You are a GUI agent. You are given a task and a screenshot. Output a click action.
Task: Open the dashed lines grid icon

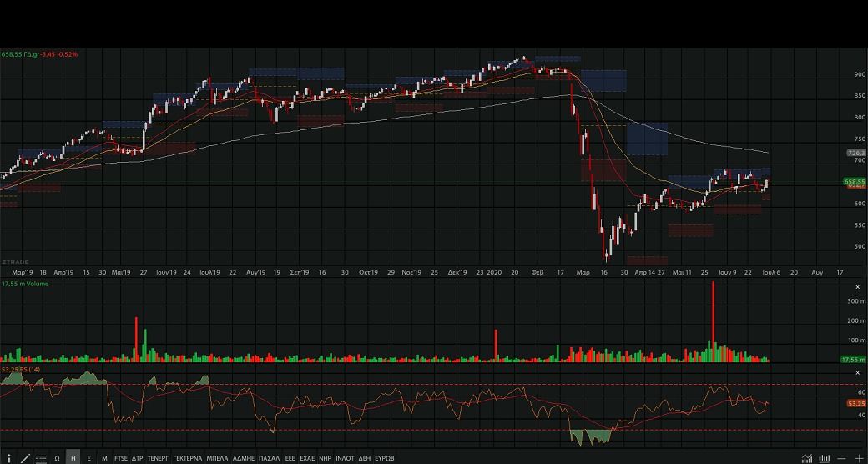click(41, 459)
